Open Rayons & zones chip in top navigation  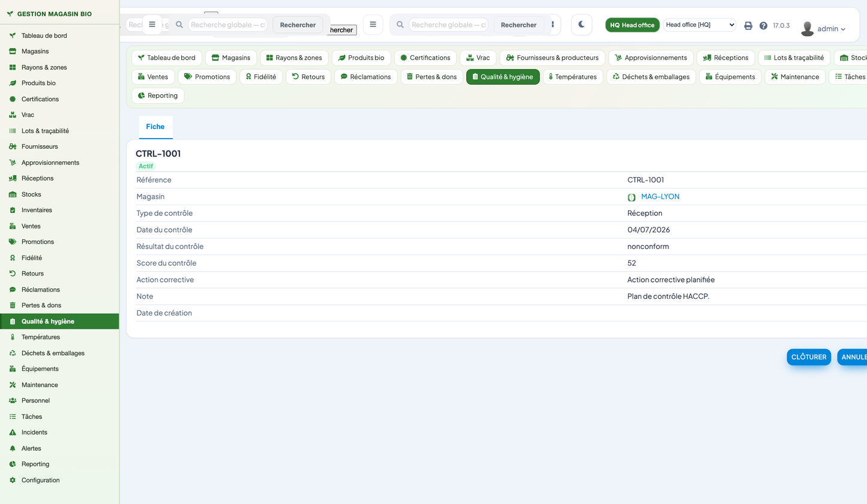point(294,58)
